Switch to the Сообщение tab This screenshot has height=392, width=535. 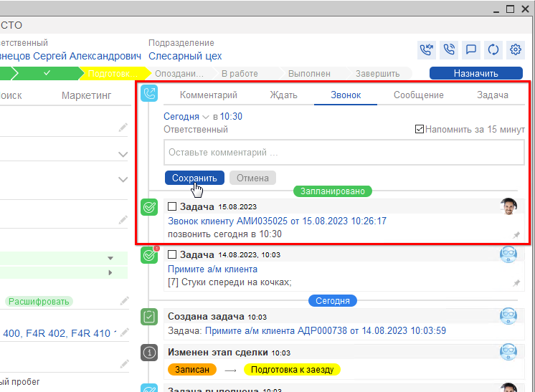click(x=418, y=95)
